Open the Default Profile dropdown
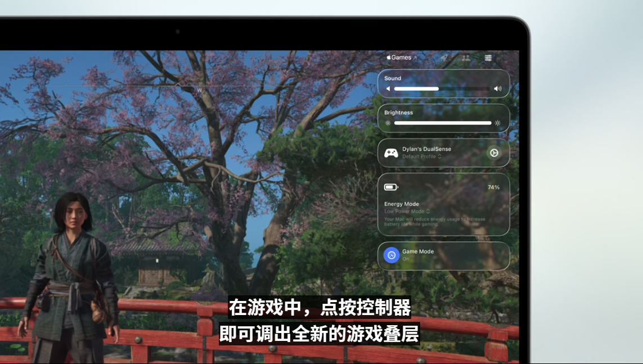Screen dimensions: 643x364 pos(421,156)
